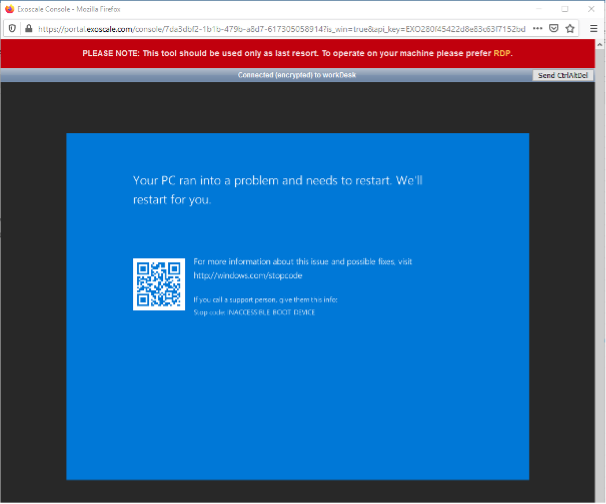This screenshot has width=606, height=504.
Task: Click 'If you call a support person' text
Action: coord(265,300)
